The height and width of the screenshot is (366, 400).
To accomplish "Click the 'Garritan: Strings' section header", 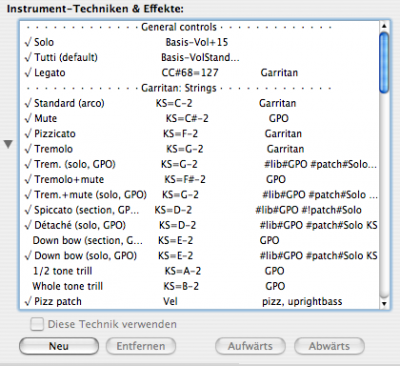I will tap(179, 88).
